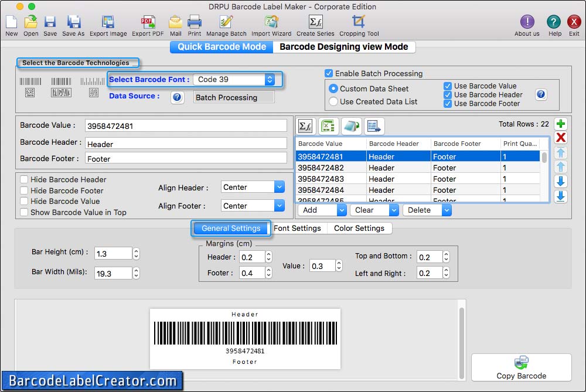Check Hide Barcode Header
The width and height of the screenshot is (586, 392).
coord(24,179)
